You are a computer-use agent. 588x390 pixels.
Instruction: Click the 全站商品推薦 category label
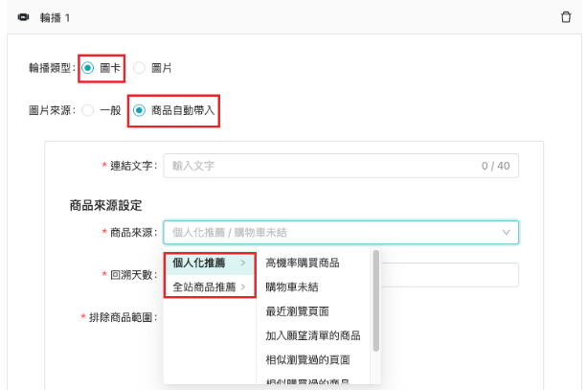(203, 287)
